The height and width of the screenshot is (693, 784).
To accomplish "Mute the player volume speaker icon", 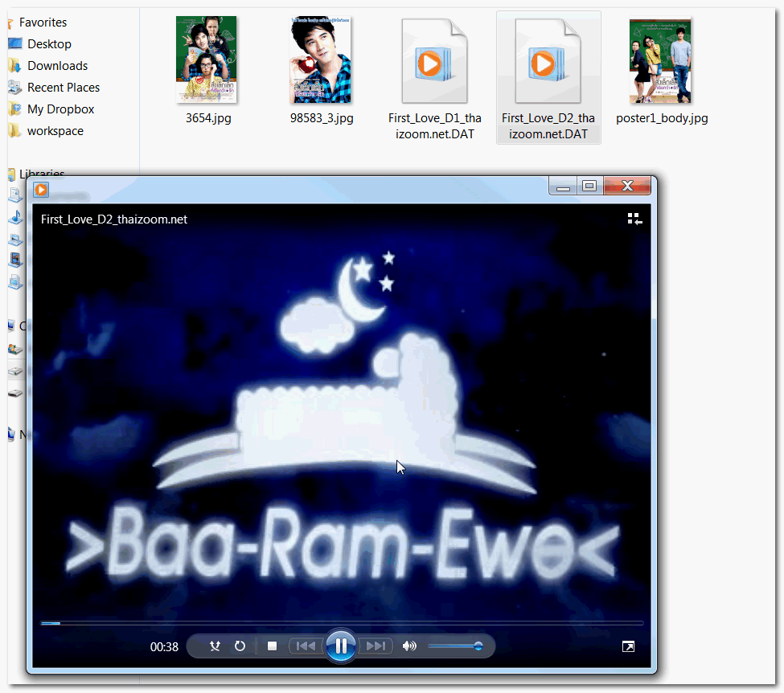I will pyautogui.click(x=409, y=646).
